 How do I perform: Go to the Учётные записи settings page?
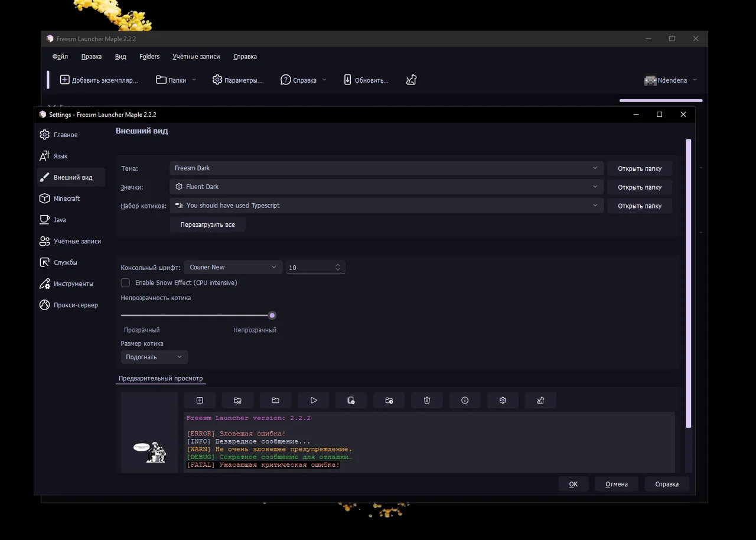[71, 241]
